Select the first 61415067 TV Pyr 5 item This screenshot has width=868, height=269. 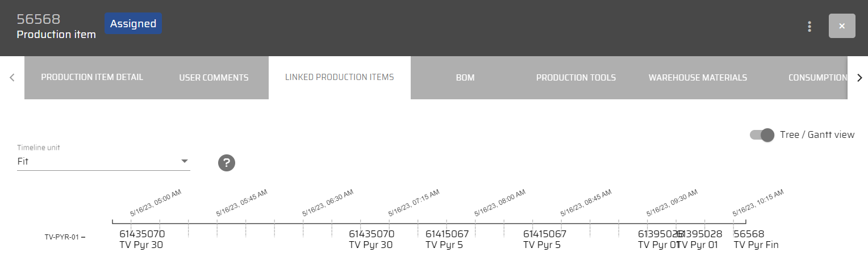(x=447, y=239)
